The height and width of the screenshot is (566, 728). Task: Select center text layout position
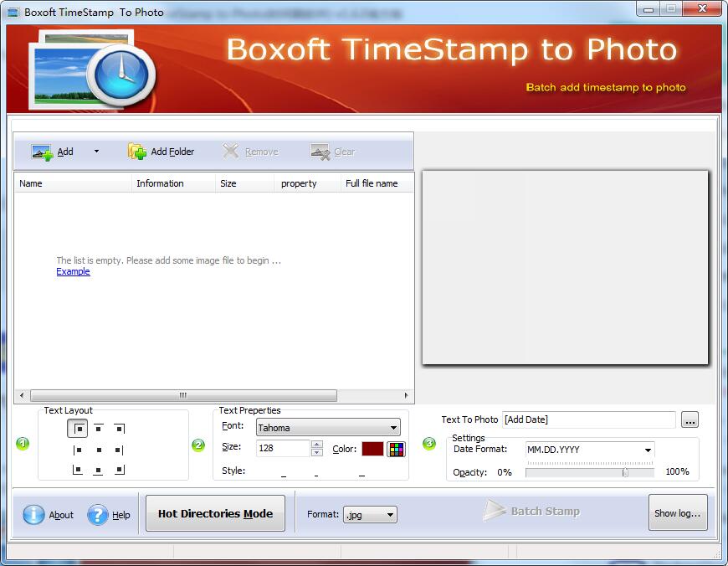coord(99,450)
